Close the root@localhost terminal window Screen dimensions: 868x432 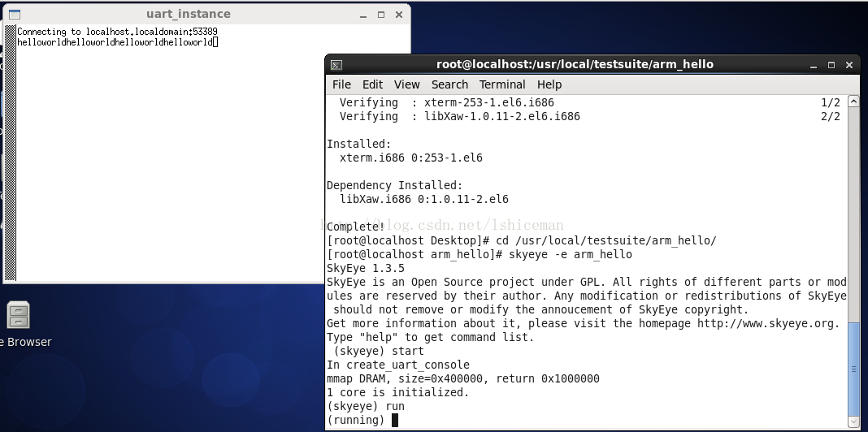tap(849, 65)
